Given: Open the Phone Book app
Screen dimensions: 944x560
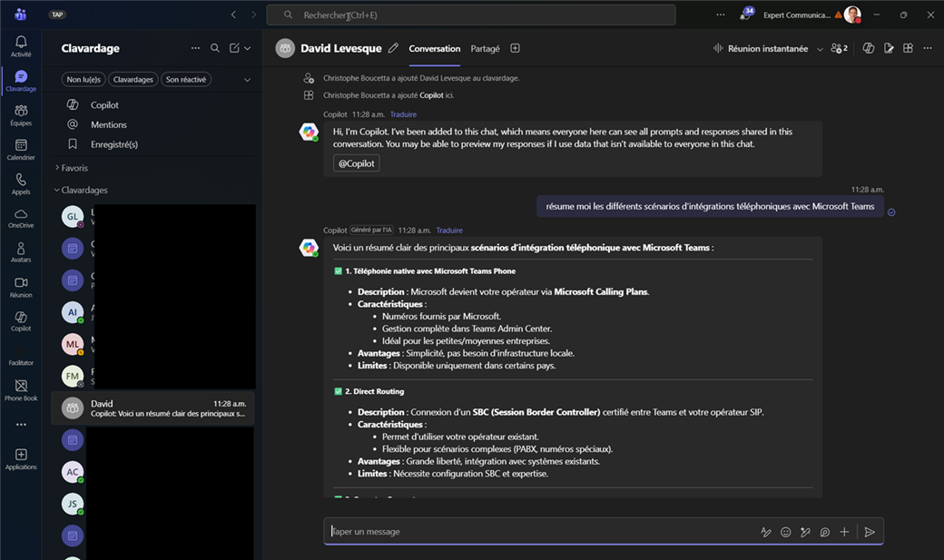Looking at the screenshot, I should pos(21,389).
